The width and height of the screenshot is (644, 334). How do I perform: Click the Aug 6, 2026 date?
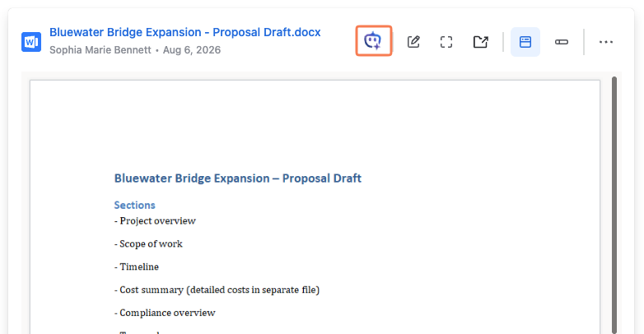(192, 50)
